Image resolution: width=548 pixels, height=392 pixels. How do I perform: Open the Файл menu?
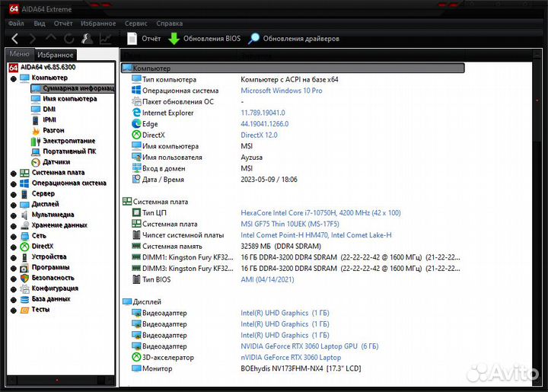point(16,24)
